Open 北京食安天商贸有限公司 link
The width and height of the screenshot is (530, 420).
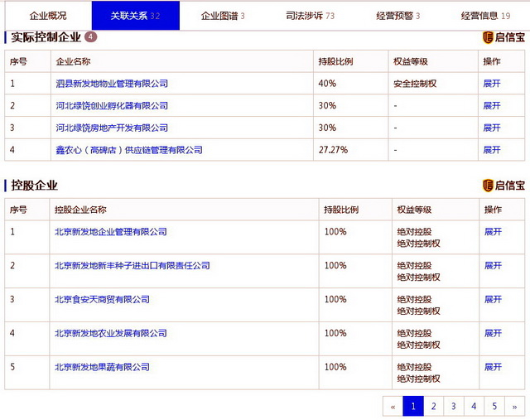(102, 300)
